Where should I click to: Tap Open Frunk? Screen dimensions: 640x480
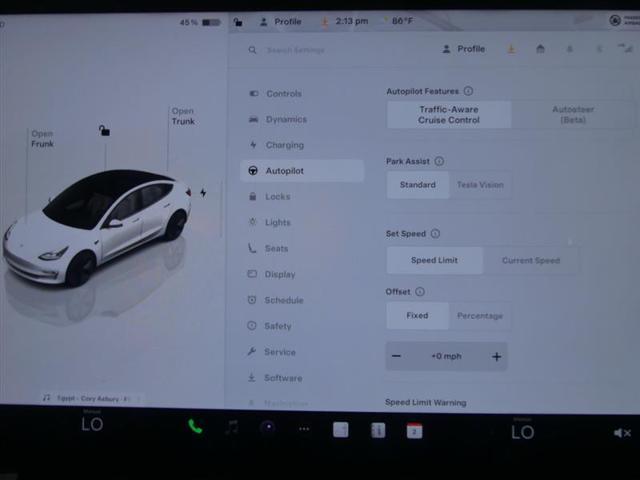pyautogui.click(x=42, y=139)
